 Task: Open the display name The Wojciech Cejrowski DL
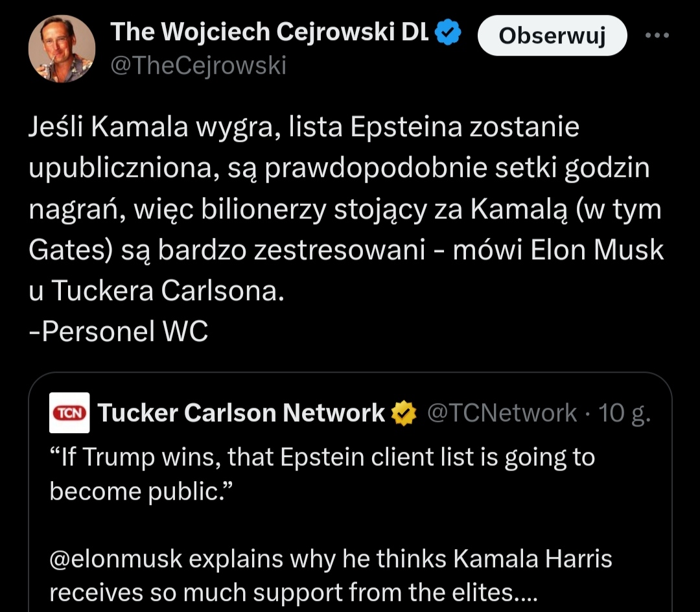pos(270,32)
